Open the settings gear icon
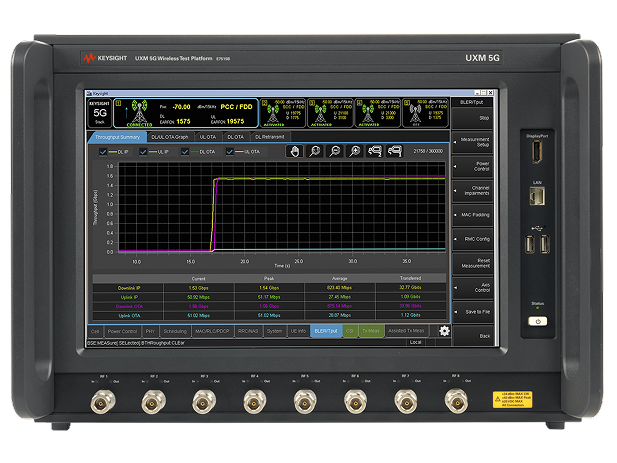This screenshot has height=463, width=617. click(x=444, y=331)
